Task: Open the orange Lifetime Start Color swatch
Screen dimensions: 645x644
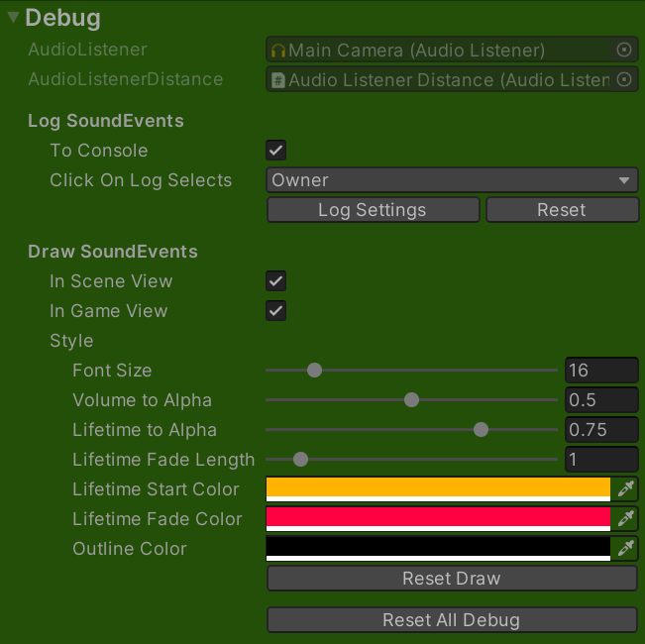Action: tap(438, 488)
